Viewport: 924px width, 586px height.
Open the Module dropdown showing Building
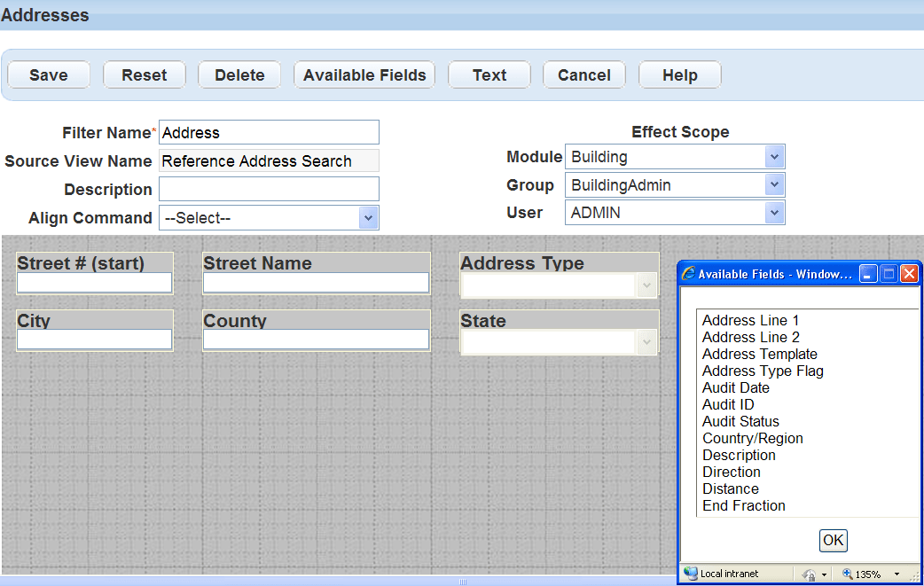click(774, 157)
